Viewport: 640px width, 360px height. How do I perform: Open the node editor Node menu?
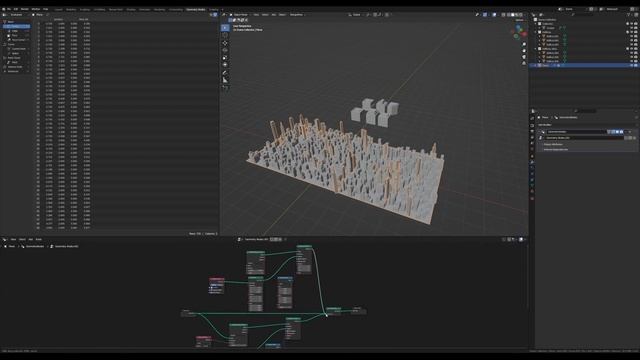[x=39, y=240]
